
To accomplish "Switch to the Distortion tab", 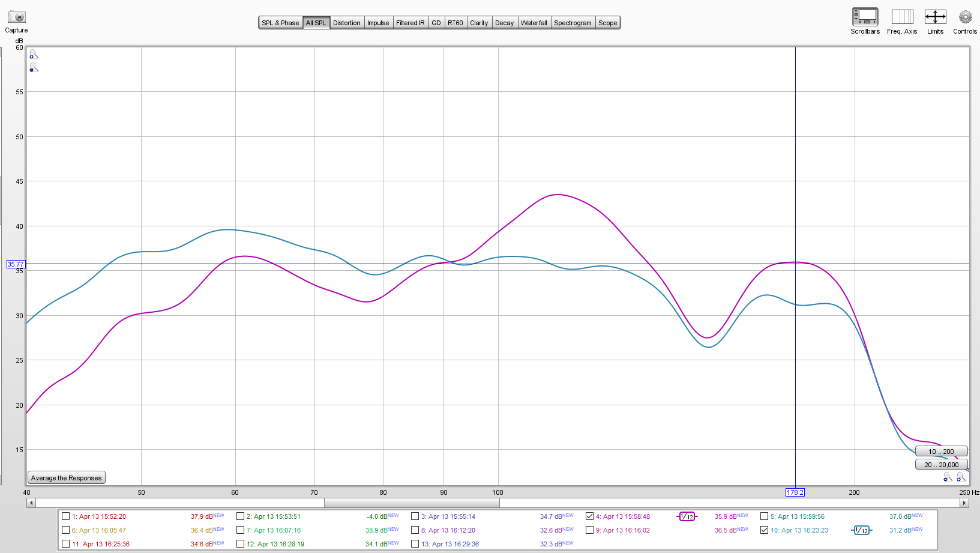I will click(x=347, y=23).
